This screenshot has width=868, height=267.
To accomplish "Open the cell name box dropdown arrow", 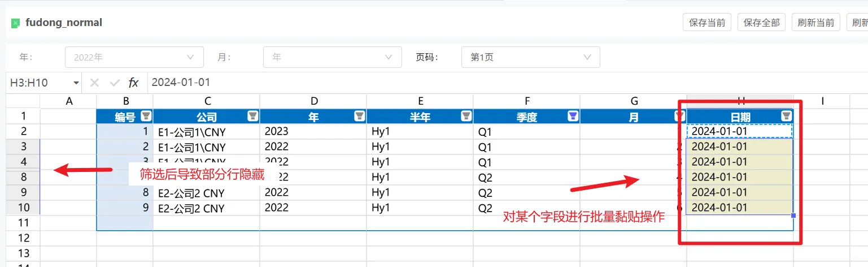I will coord(76,83).
